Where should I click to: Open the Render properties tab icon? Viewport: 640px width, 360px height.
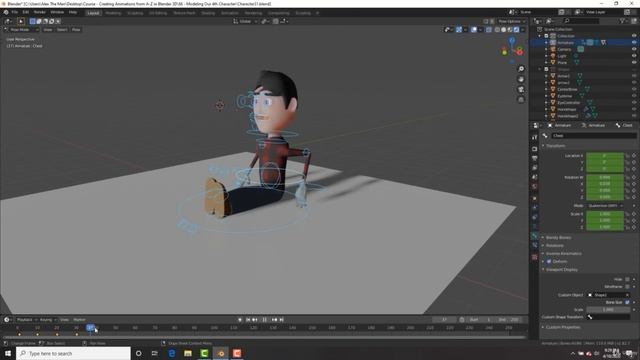pyautogui.click(x=535, y=149)
